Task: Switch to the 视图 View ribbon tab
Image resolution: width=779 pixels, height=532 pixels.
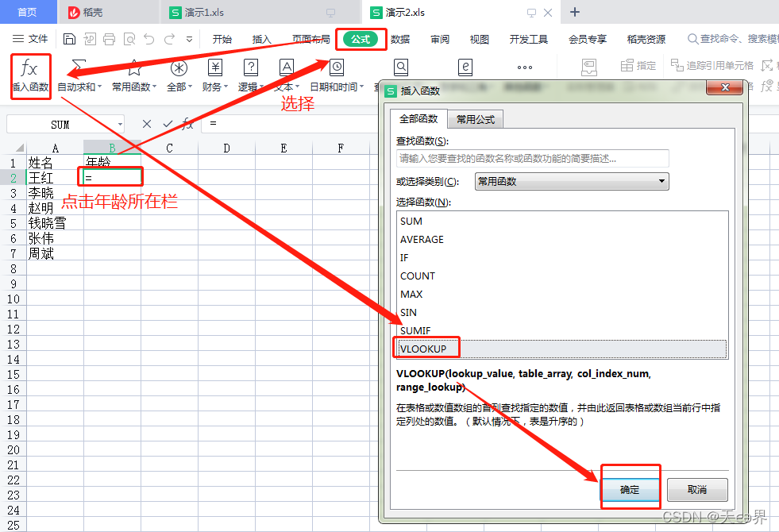Action: 480,39
